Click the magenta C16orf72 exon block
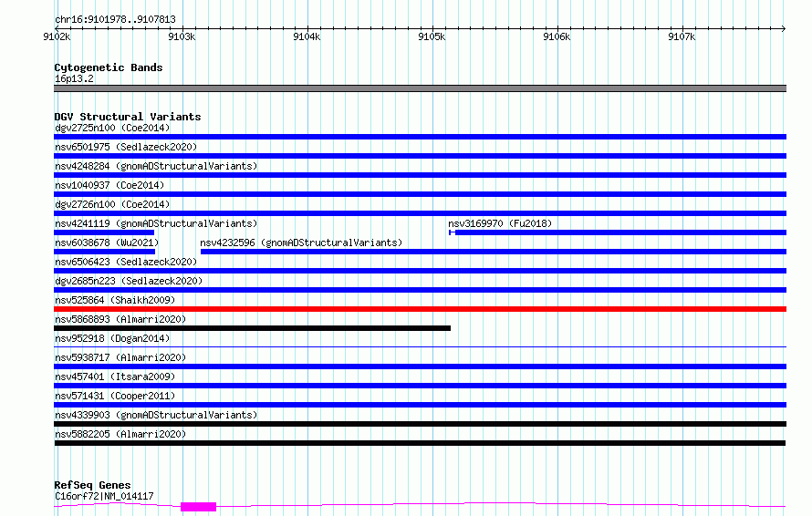Screen dimensions: 812x516 click(198, 507)
